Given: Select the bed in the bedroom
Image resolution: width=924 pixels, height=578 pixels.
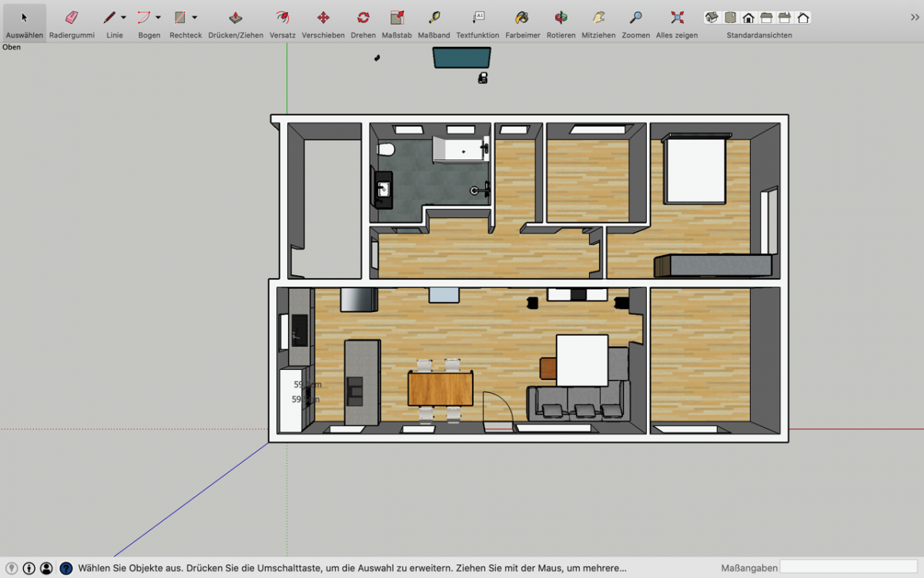Looking at the screenshot, I should (x=696, y=171).
